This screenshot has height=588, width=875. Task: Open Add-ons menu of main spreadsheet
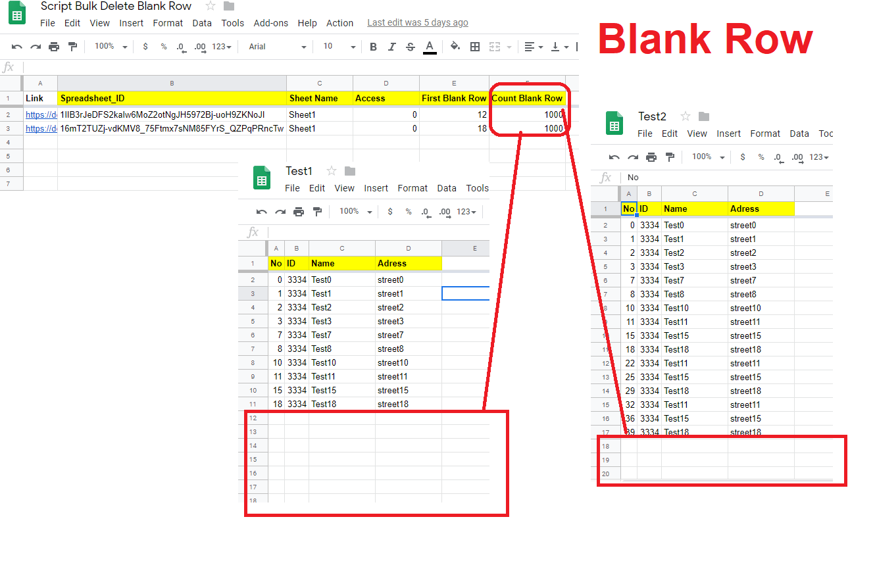(271, 23)
